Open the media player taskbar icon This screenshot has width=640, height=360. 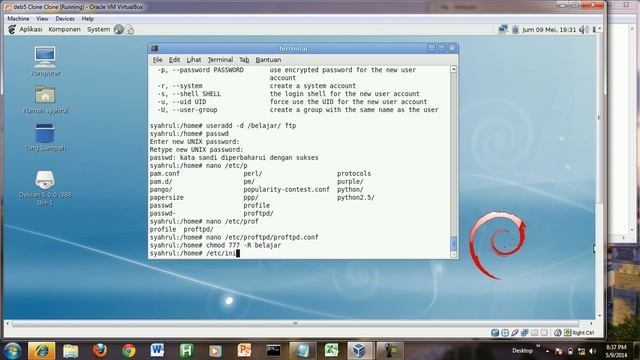215,351
